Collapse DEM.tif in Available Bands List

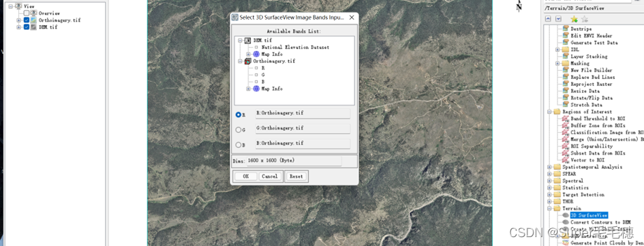click(241, 40)
